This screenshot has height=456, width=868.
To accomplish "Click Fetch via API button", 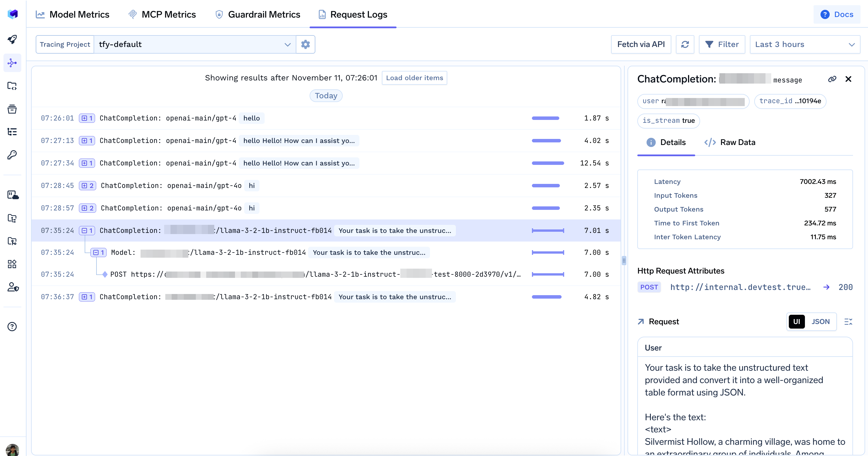I will [x=640, y=44].
